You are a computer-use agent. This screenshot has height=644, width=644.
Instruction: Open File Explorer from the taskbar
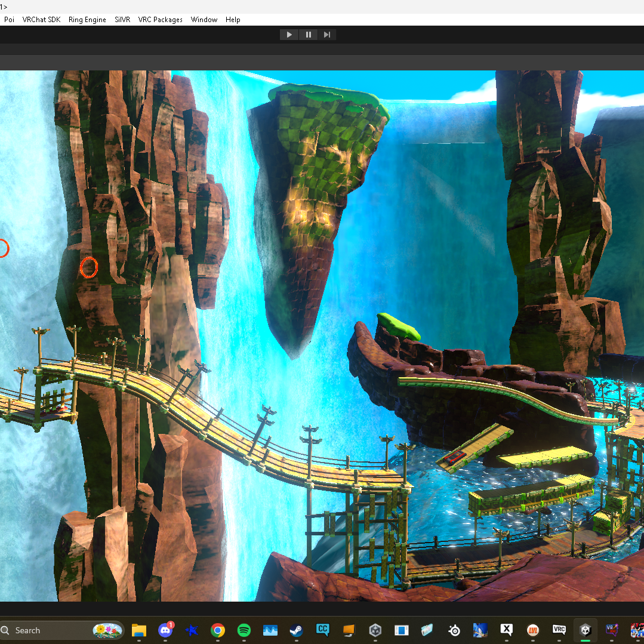139,630
